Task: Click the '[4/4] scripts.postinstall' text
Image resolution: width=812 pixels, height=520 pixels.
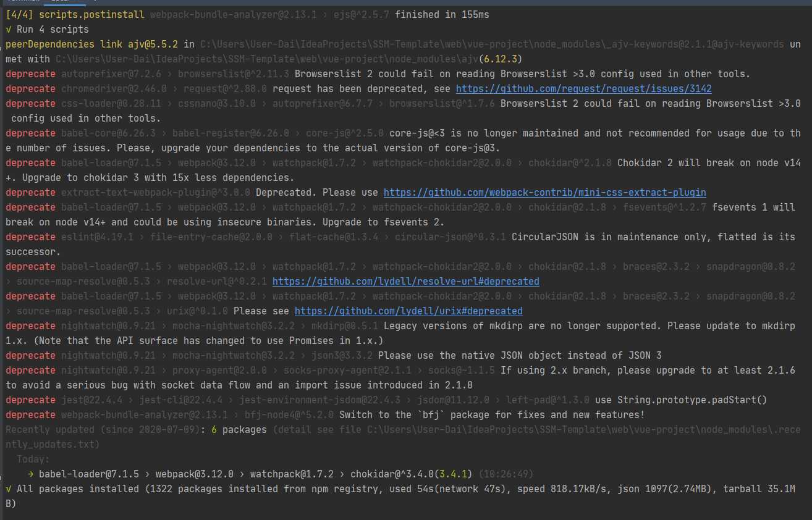Action: click(x=75, y=15)
